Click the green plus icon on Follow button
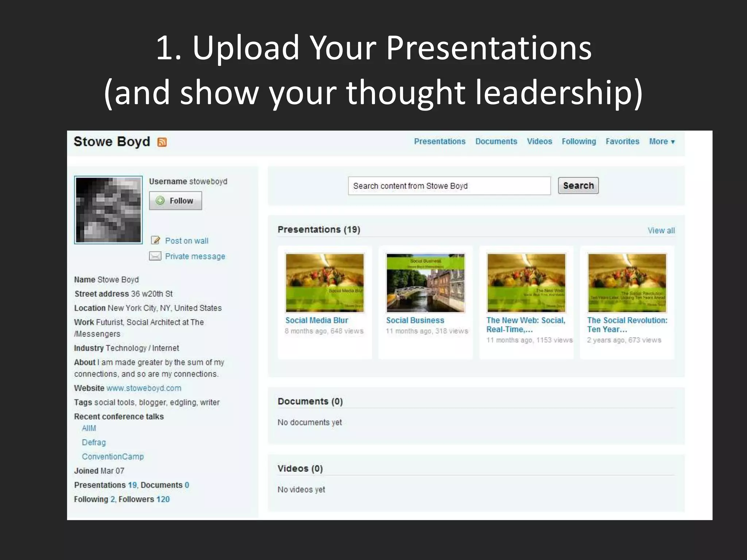 click(160, 201)
